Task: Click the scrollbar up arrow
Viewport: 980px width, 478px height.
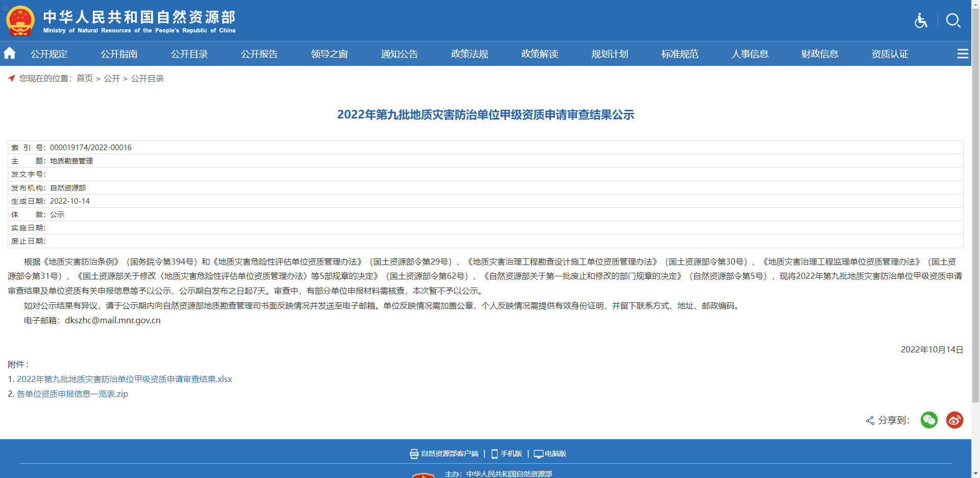Action: click(975, 4)
